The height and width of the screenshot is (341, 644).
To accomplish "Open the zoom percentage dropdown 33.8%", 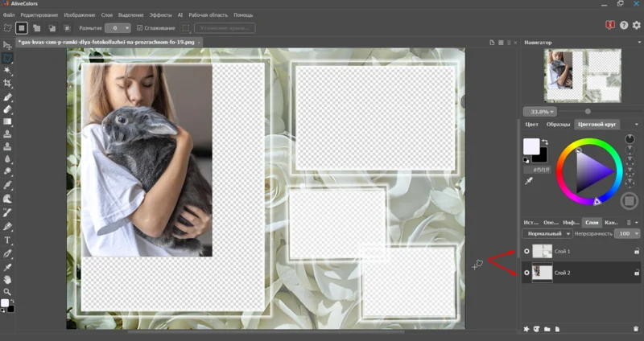I will pyautogui.click(x=541, y=112).
